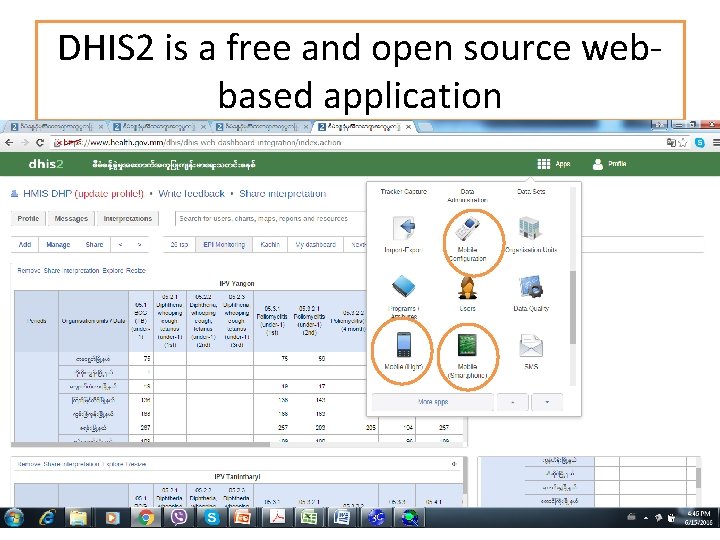Viewport: 720px width, 540px height.
Task: Open the Write feedback link
Action: [191, 194]
